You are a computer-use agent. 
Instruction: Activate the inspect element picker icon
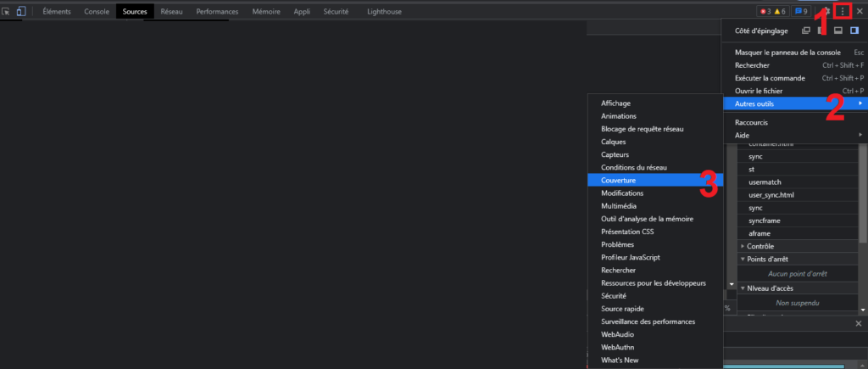tap(6, 11)
